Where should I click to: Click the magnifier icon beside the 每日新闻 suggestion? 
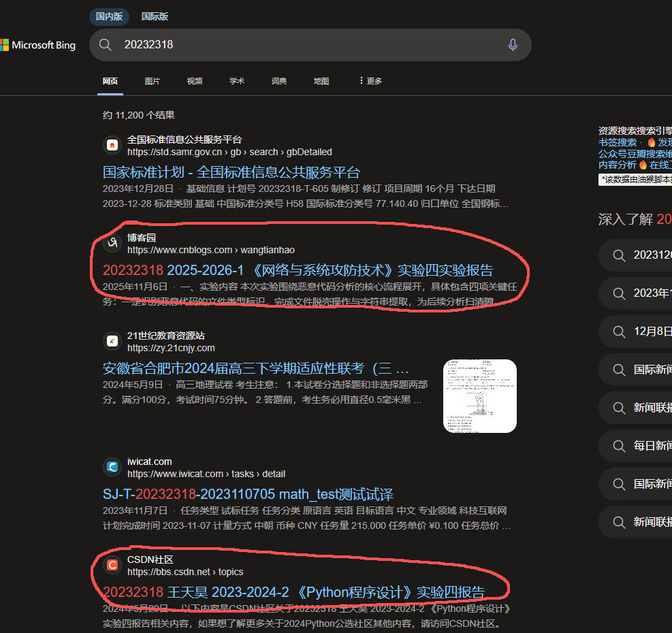tap(619, 446)
